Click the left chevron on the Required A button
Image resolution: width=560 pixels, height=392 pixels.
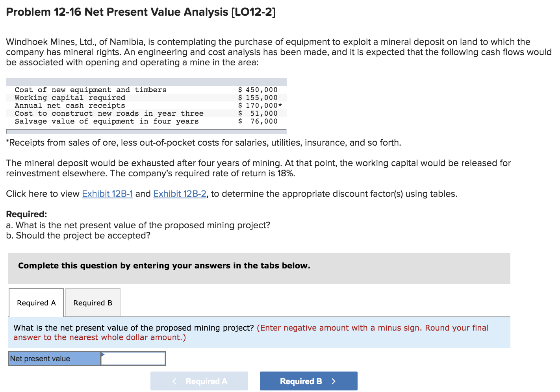pyautogui.click(x=174, y=381)
